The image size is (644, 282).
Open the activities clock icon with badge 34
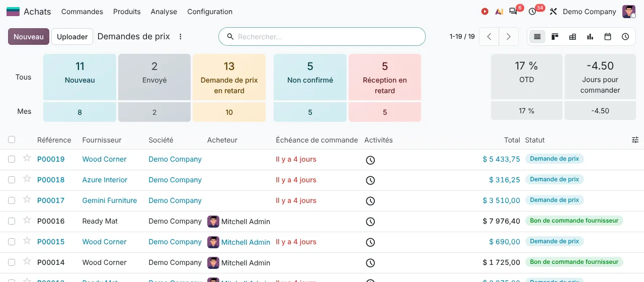(532, 12)
